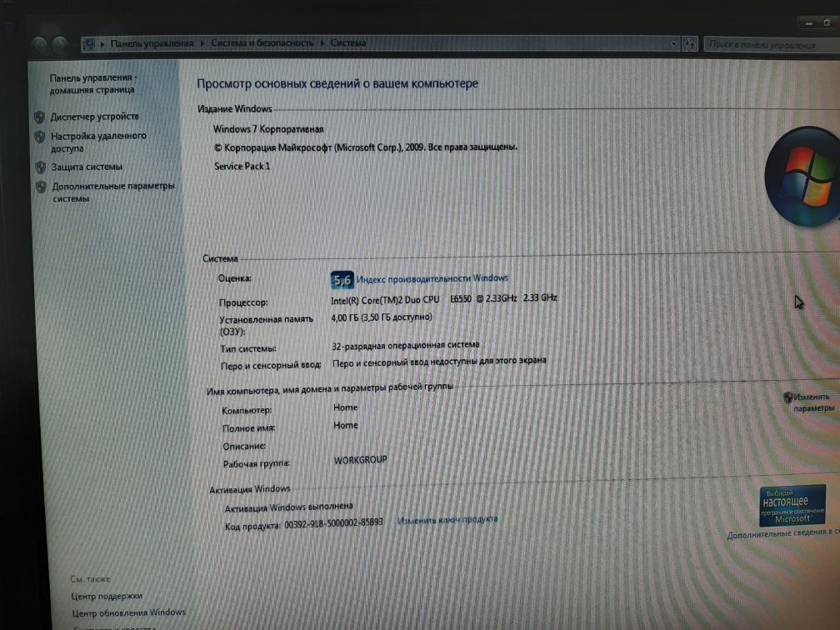Open Индекс производительности Windows link

432,278
